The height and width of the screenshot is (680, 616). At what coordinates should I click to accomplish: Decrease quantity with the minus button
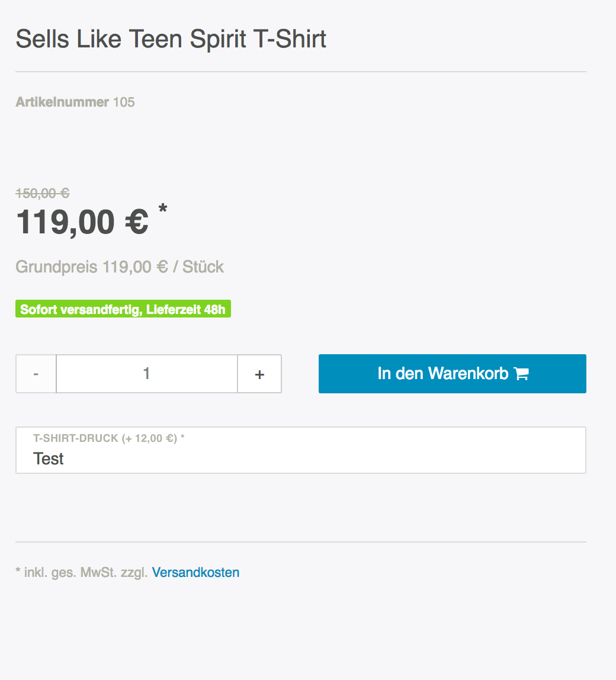[36, 374]
